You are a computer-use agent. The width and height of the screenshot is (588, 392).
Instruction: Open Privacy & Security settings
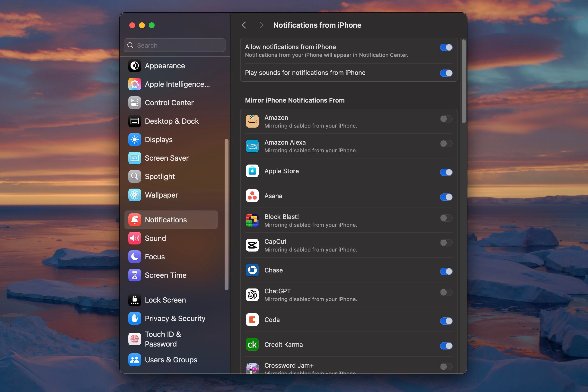(x=171, y=319)
